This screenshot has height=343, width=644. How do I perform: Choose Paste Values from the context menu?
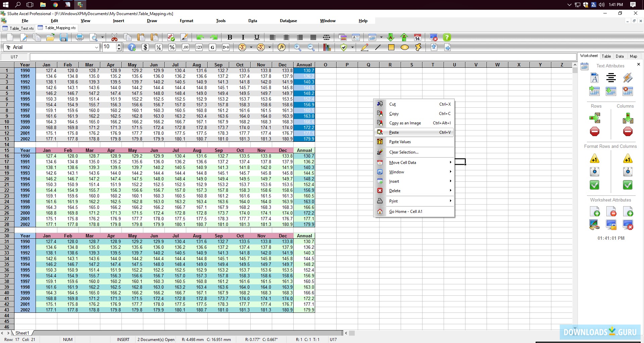[400, 141]
